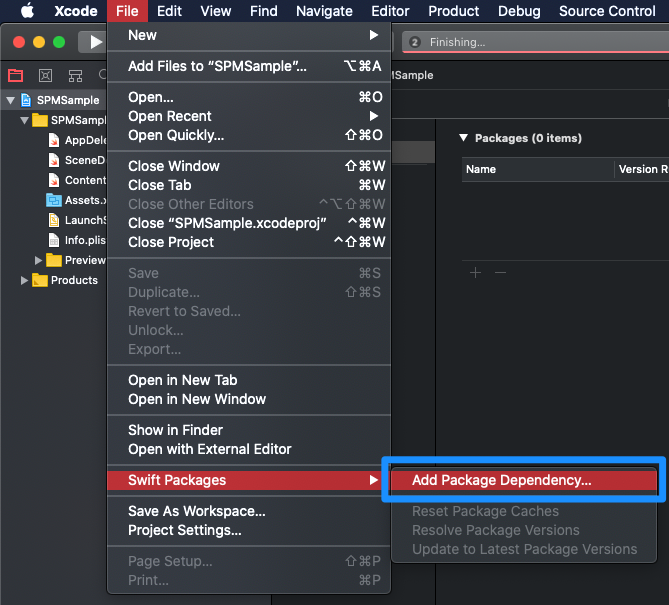The image size is (669, 605).
Task: Open the Product menu
Action: [x=454, y=11]
